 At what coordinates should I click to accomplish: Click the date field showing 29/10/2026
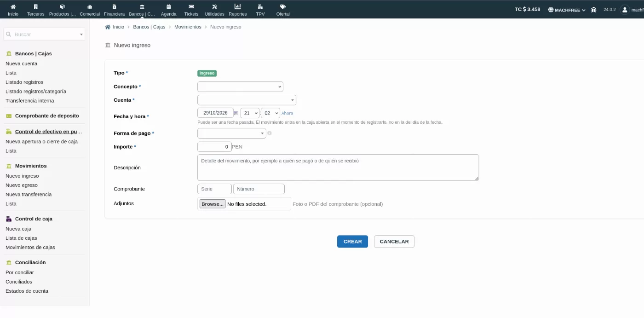(215, 113)
